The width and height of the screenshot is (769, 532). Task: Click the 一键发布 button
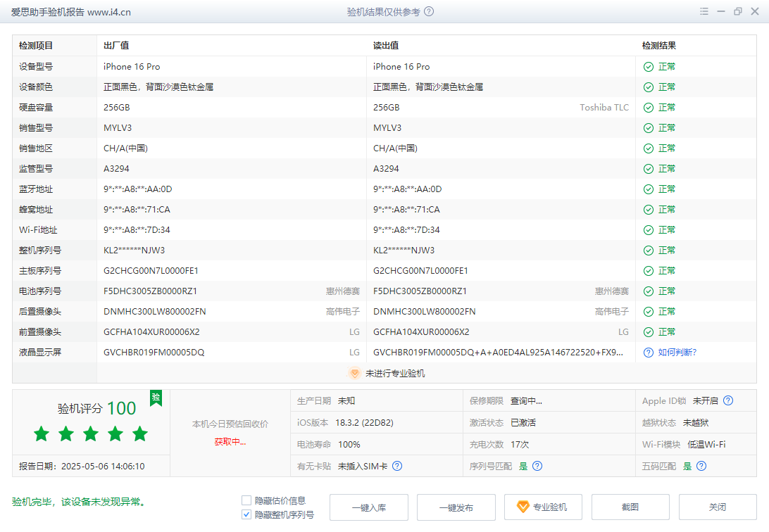(456, 507)
